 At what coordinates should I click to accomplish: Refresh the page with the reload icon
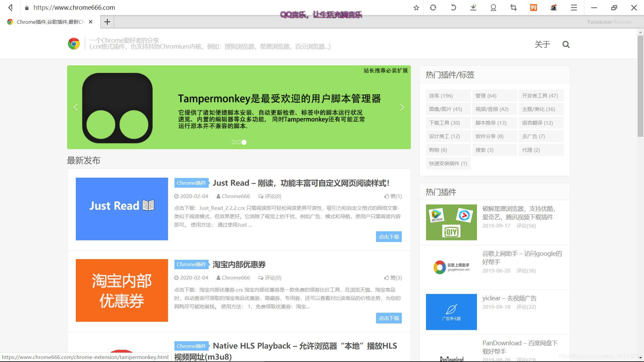click(433, 7)
